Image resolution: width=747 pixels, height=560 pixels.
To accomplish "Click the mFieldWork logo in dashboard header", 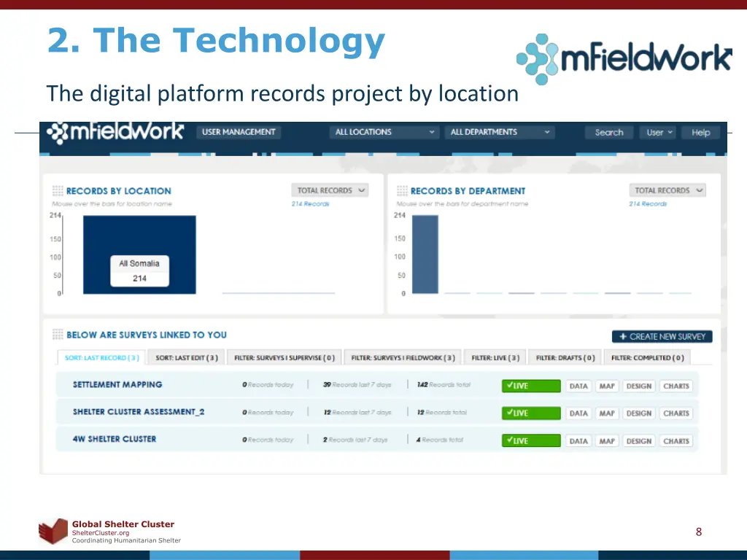I will click(x=115, y=133).
